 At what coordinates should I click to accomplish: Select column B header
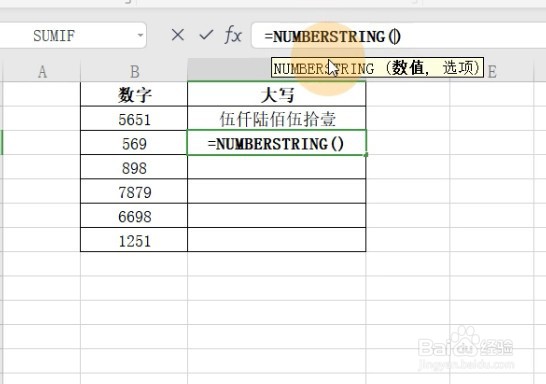(134, 72)
